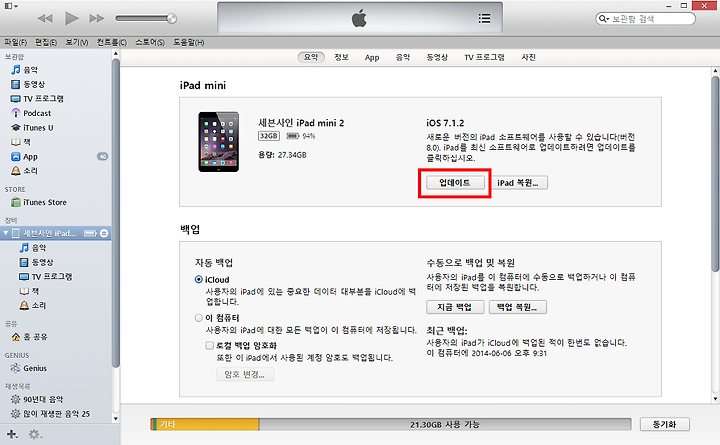Start playback with the play button
The width and height of the screenshot is (720, 445).
71,18
